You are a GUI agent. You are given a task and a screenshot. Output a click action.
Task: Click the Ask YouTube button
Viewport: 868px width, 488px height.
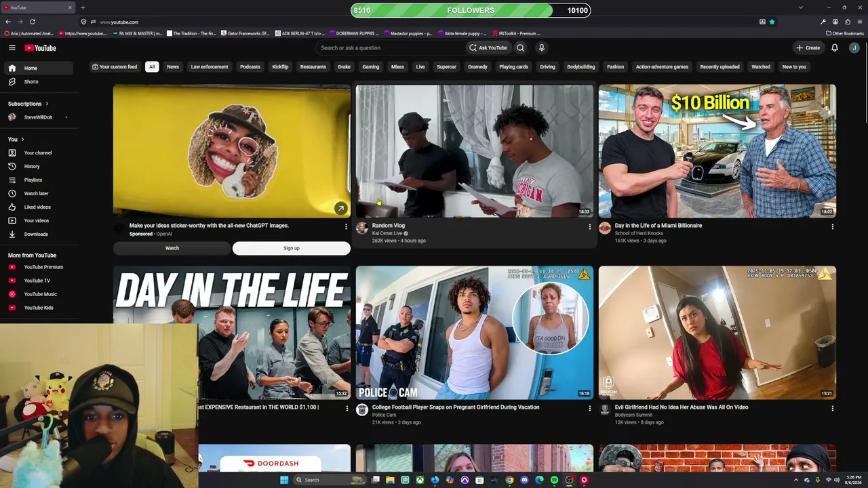pos(488,48)
